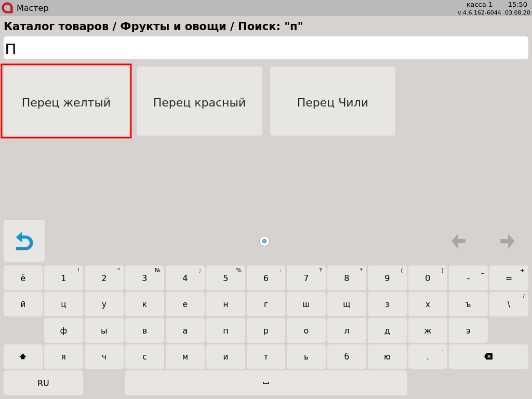Switch keyboard language with the RU key

(x=43, y=383)
